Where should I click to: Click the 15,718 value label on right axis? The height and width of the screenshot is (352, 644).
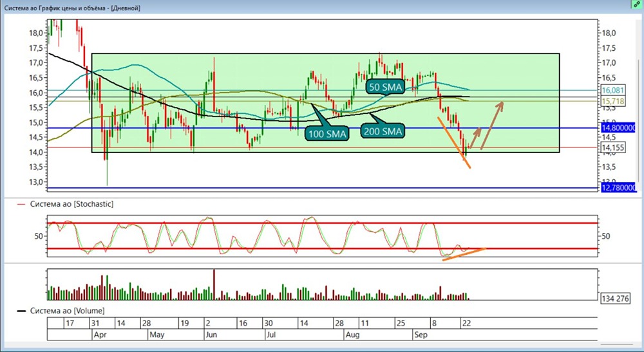pos(613,101)
